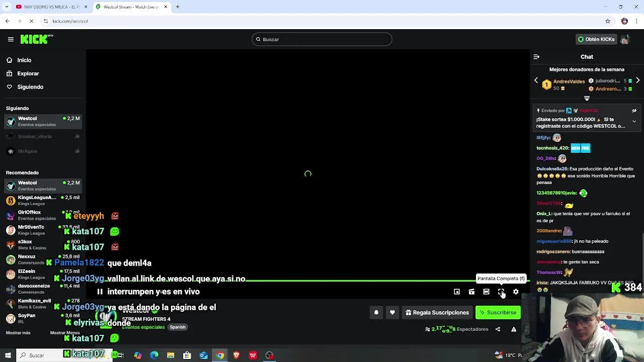The width and height of the screenshot is (644, 362).
Task: Open the hamburger menu beside KICK logo
Action: click(11, 39)
